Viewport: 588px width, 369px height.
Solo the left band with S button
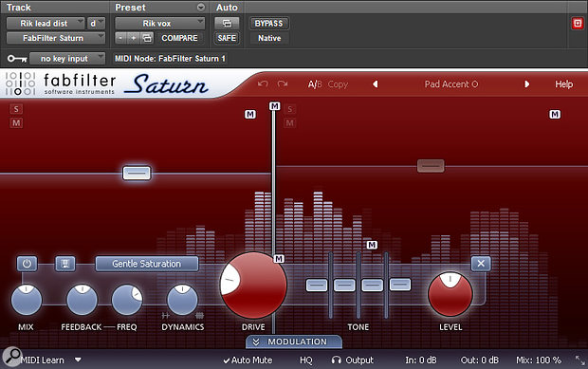pos(16,109)
